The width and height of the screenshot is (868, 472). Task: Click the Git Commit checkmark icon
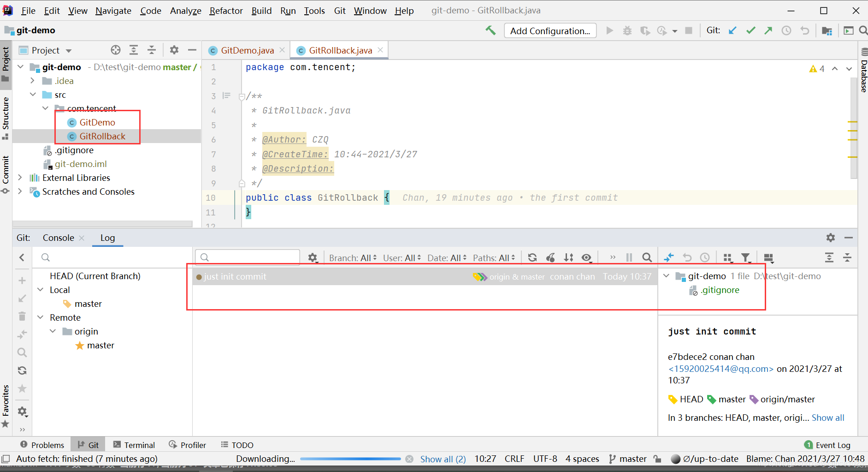click(751, 30)
